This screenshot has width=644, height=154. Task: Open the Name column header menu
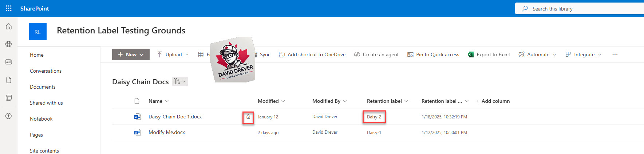pos(158,101)
